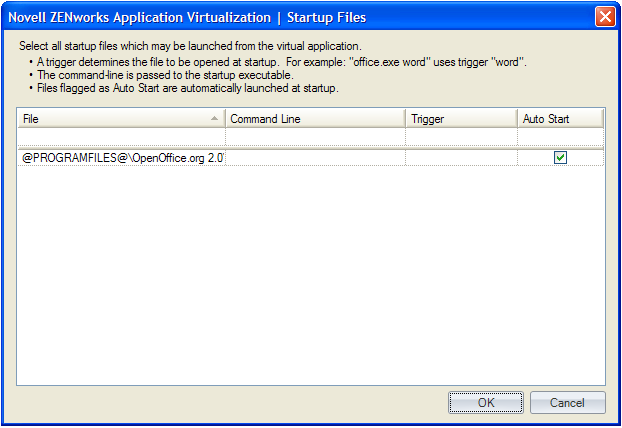Click blank new-row cell under Command Line
Viewport: 622px width, 428px height.
click(314, 137)
